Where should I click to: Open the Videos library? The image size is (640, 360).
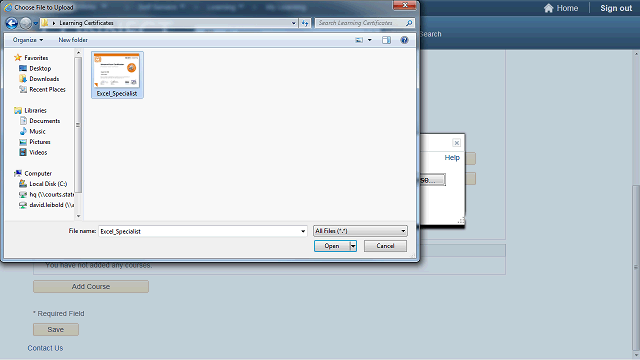click(38, 152)
